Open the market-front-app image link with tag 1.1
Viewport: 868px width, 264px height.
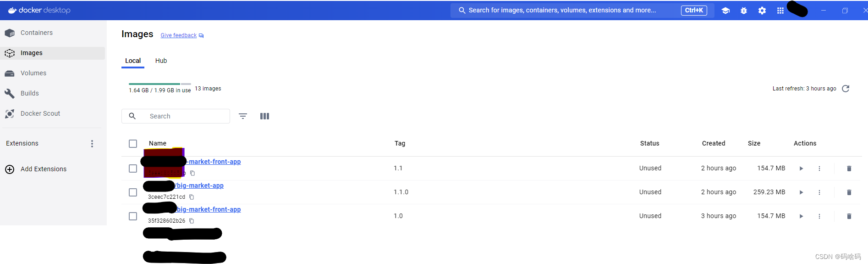coord(214,162)
